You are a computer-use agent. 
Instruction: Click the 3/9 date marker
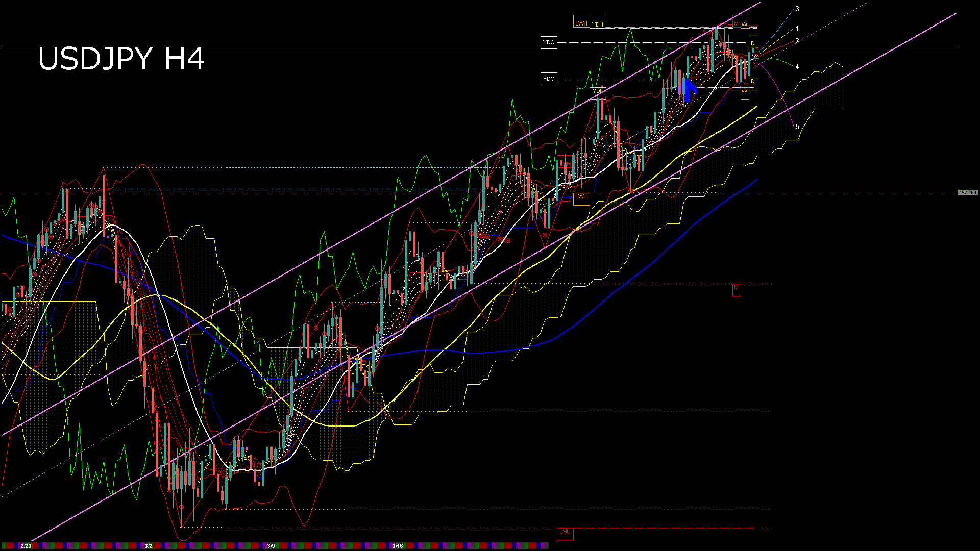click(271, 546)
